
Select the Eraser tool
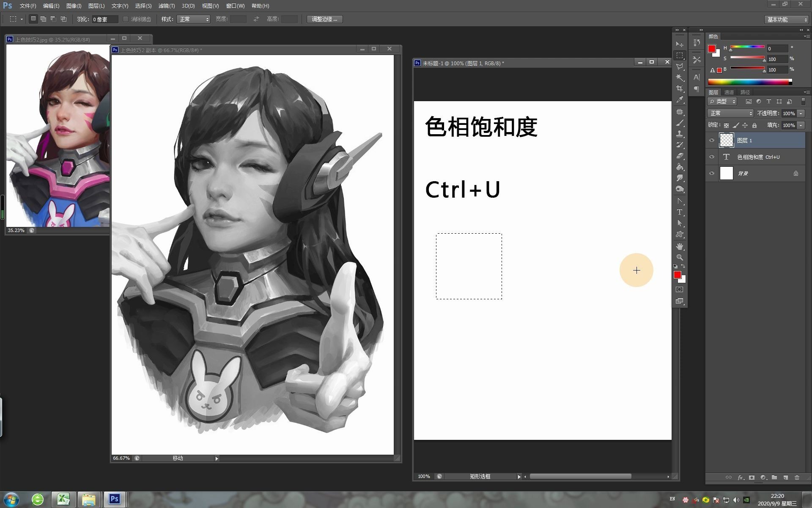pyautogui.click(x=680, y=156)
